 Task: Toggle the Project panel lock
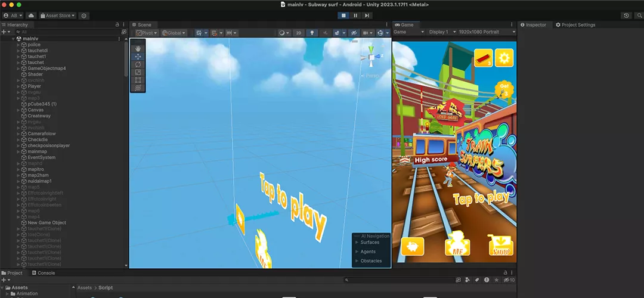(505, 273)
